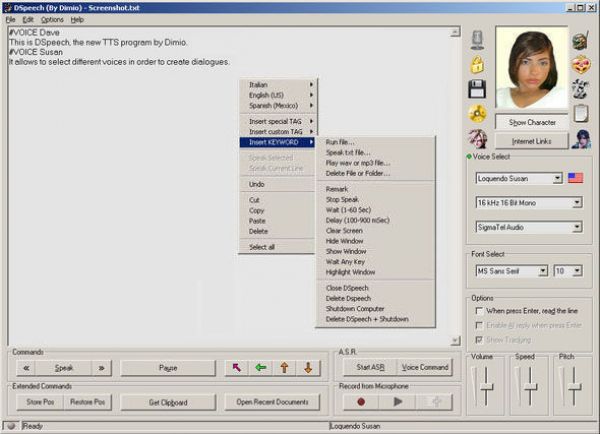Click the floppy disk save icon
The image size is (600, 434).
pyautogui.click(x=478, y=88)
